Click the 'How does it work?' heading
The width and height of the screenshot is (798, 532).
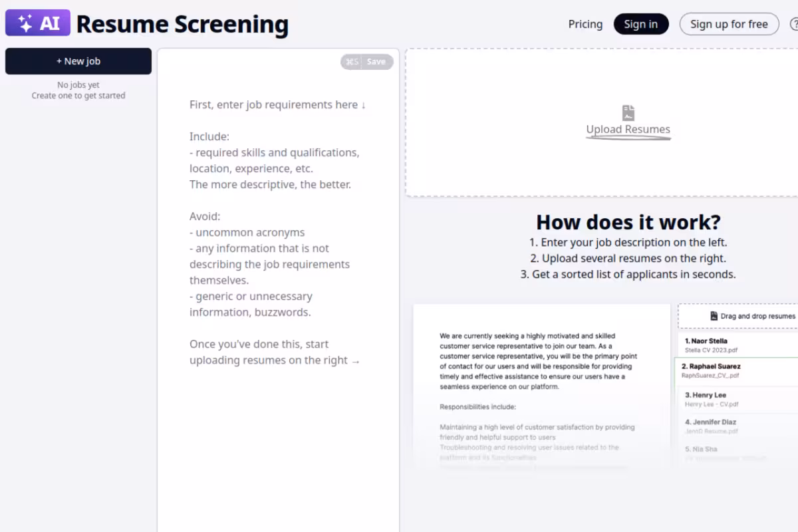pos(628,222)
